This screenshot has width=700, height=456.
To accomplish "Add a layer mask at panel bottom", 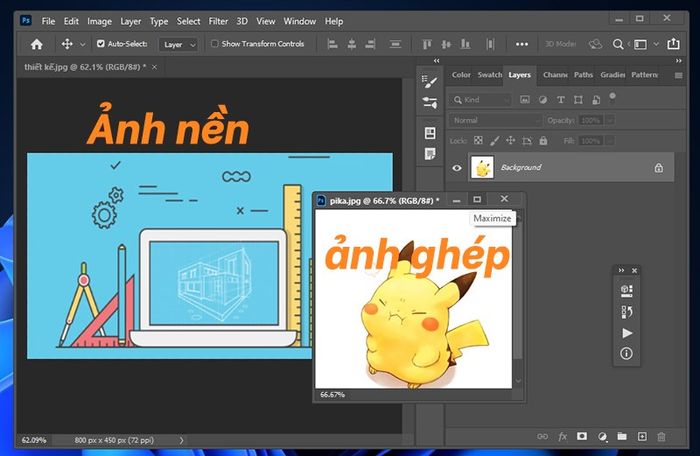I will click(582, 436).
